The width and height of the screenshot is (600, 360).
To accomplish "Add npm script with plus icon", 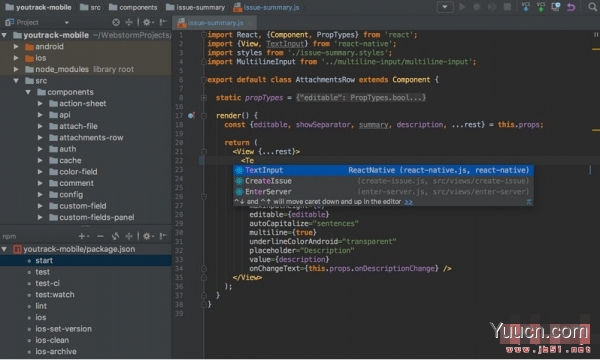I will (83, 236).
